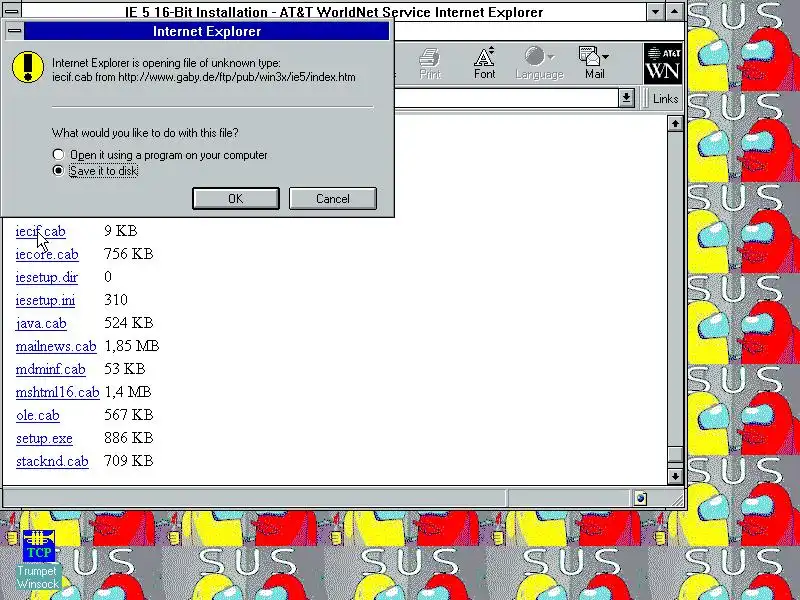Viewport: 800px width, 600px height.
Task: Click the address bar input field
Action: coord(507,98)
